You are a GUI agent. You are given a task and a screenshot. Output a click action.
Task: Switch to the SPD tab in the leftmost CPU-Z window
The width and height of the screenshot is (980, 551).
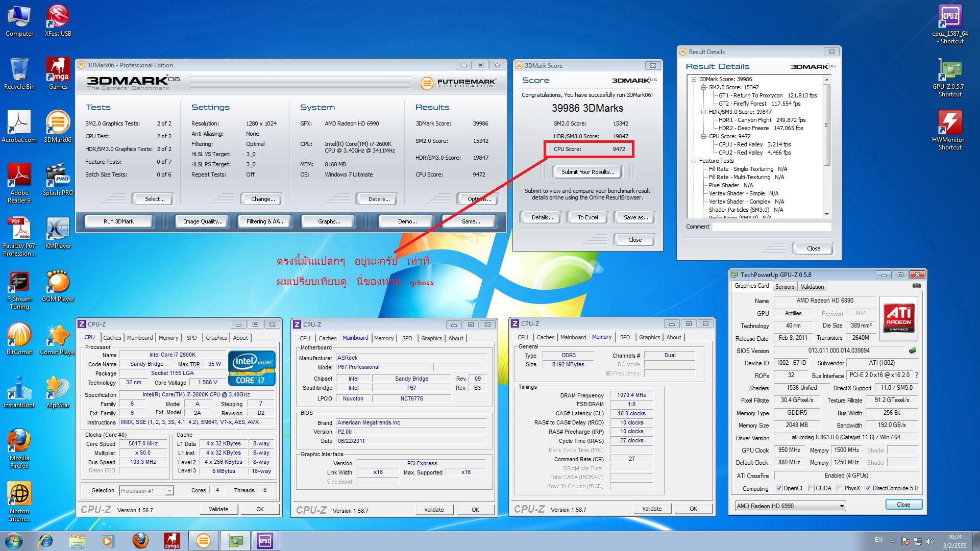click(x=191, y=338)
